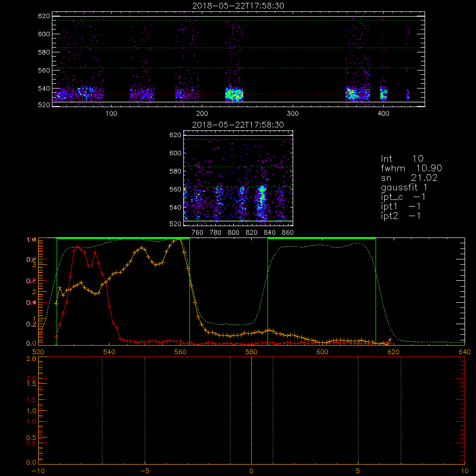Click x-axis label '840' of middle spectrogram
Image resolution: width=476 pixels, height=476 pixels.
click(x=269, y=233)
